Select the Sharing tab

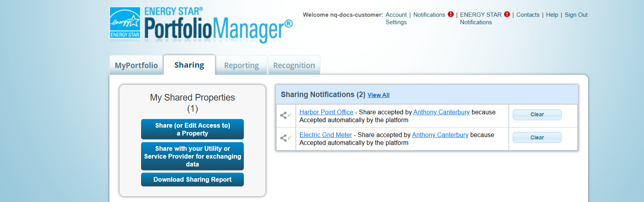(x=189, y=65)
